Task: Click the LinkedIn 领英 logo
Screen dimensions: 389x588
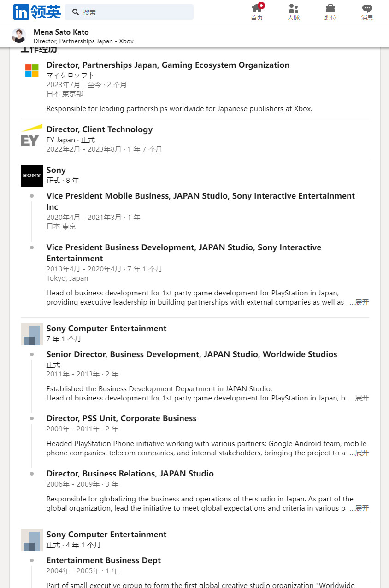Action: click(x=37, y=12)
